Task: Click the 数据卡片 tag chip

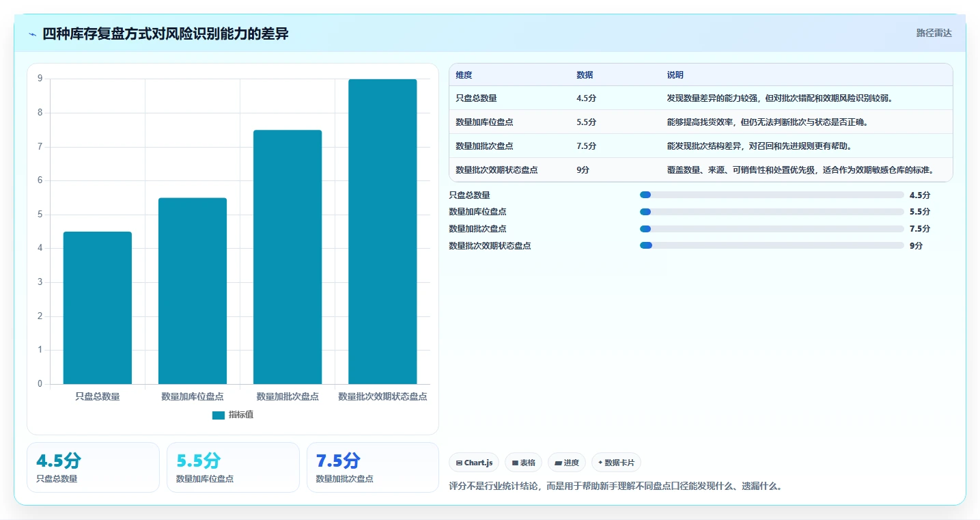Action: 616,463
